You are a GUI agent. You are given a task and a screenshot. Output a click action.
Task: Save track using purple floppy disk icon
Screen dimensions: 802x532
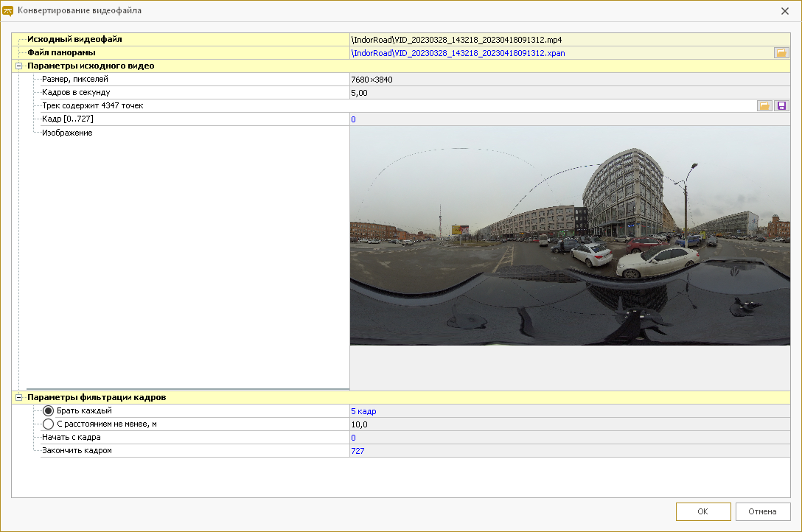click(x=781, y=106)
